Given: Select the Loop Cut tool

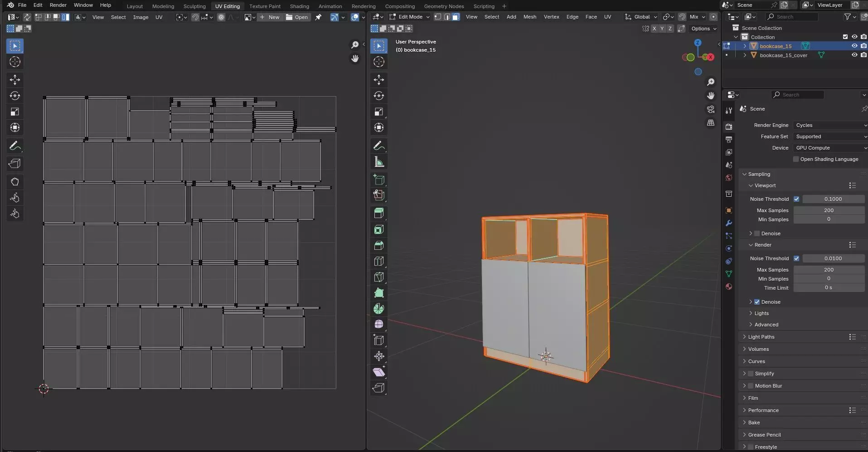Looking at the screenshot, I should [379, 261].
